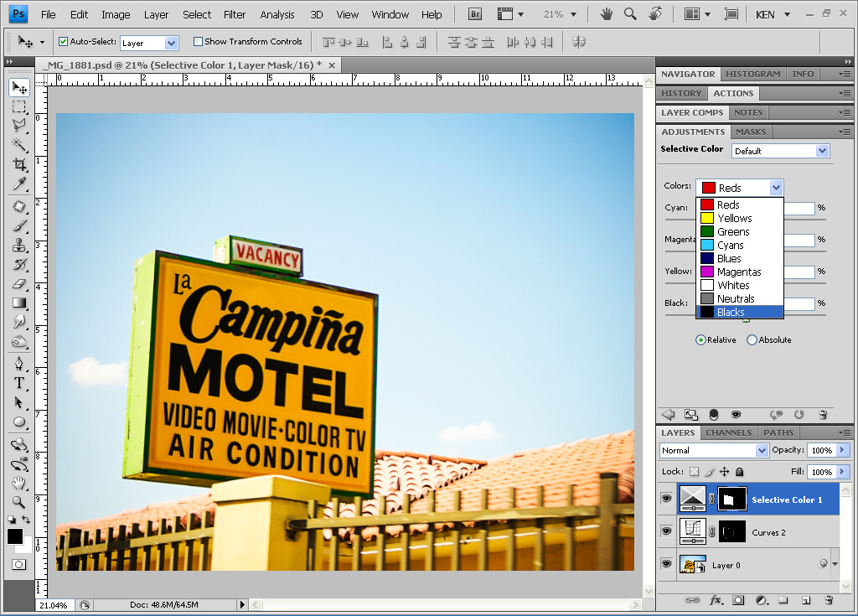Launch Bridge with the Br icon
The width and height of the screenshot is (858, 616).
[475, 14]
